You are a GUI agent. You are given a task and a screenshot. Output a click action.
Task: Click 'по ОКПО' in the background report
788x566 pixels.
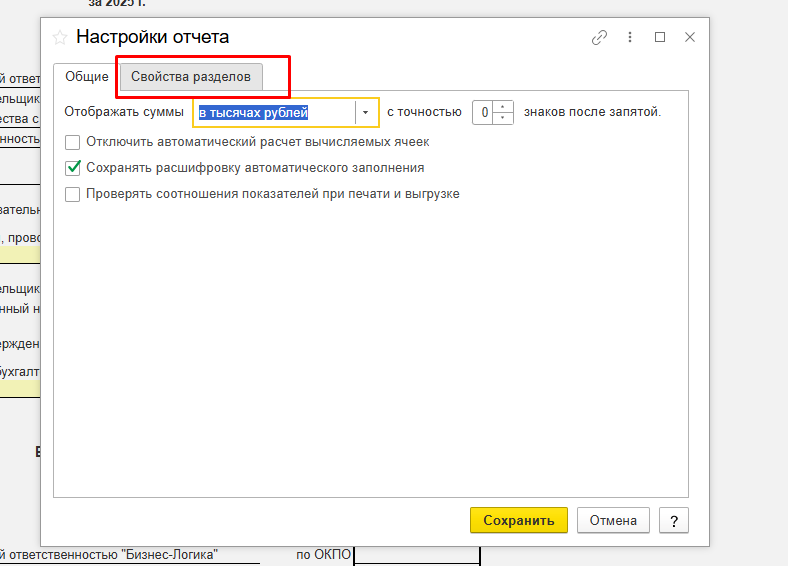[x=324, y=554]
